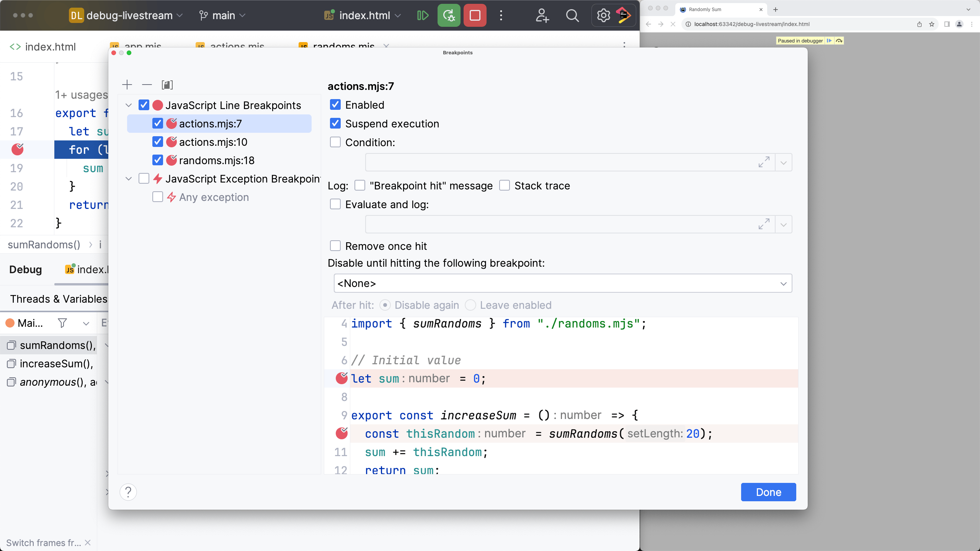Screen dimensions: 980x551
Task: Click the Done button to confirm
Action: pos(769,492)
